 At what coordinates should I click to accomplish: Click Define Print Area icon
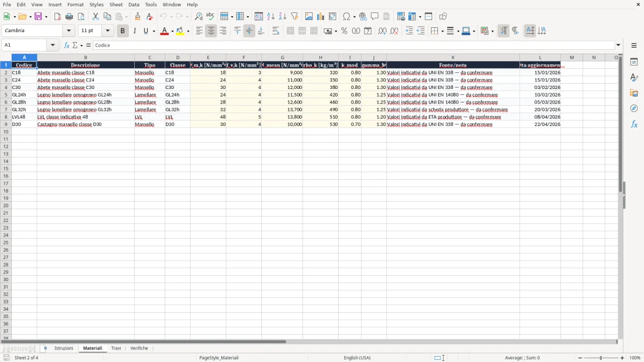pyautogui.click(x=401, y=17)
